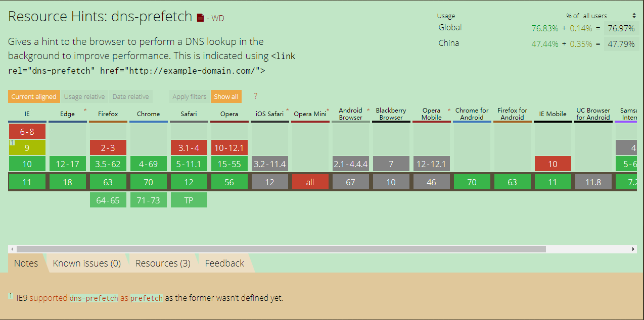Click the footnote marker on the IE 9 cell
Image resolution: width=644 pixels, height=320 pixels.
(12, 143)
